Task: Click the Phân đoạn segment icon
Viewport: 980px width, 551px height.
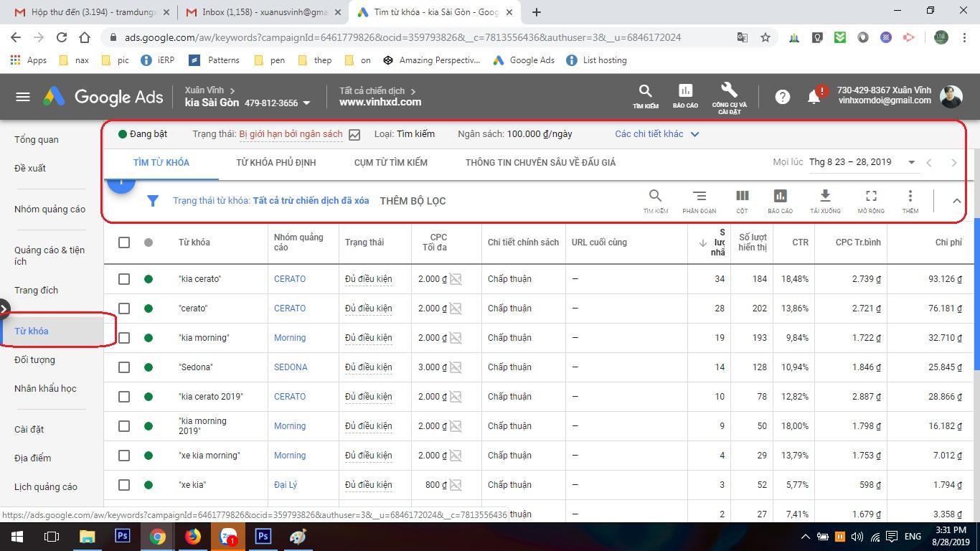Action: 699,200
